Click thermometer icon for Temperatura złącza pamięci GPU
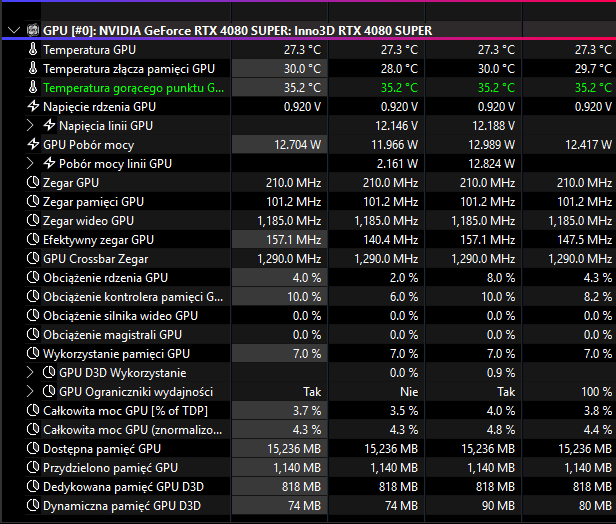This screenshot has width=616, height=524. (x=33, y=68)
